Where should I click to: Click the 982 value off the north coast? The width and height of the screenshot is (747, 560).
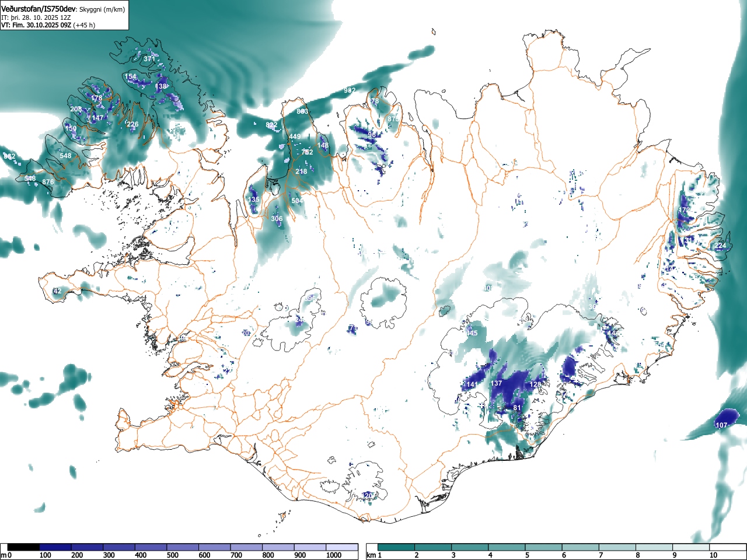[x=350, y=91]
